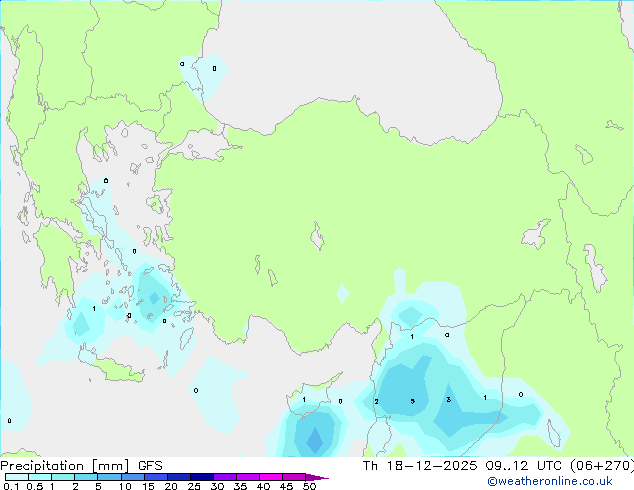Click the '0.1' legend label
The image size is (634, 490).
pyautogui.click(x=11, y=486)
